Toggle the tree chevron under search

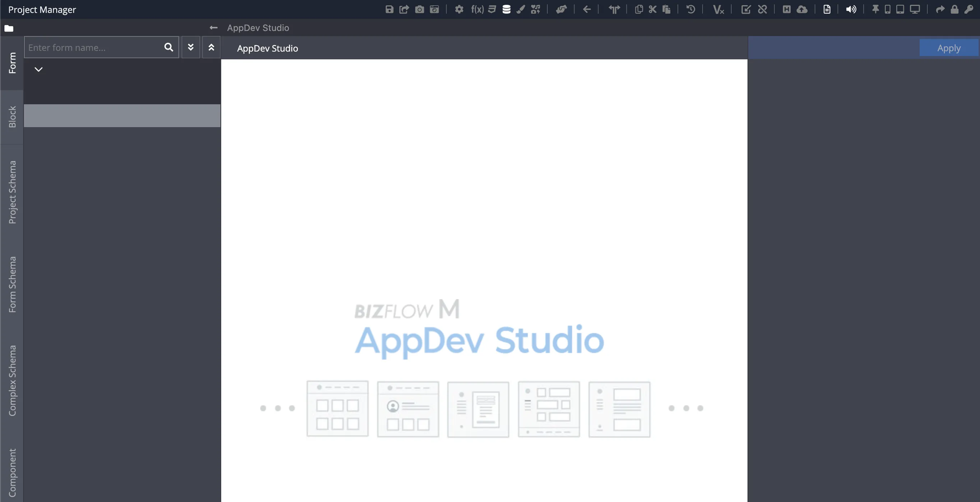(x=38, y=69)
